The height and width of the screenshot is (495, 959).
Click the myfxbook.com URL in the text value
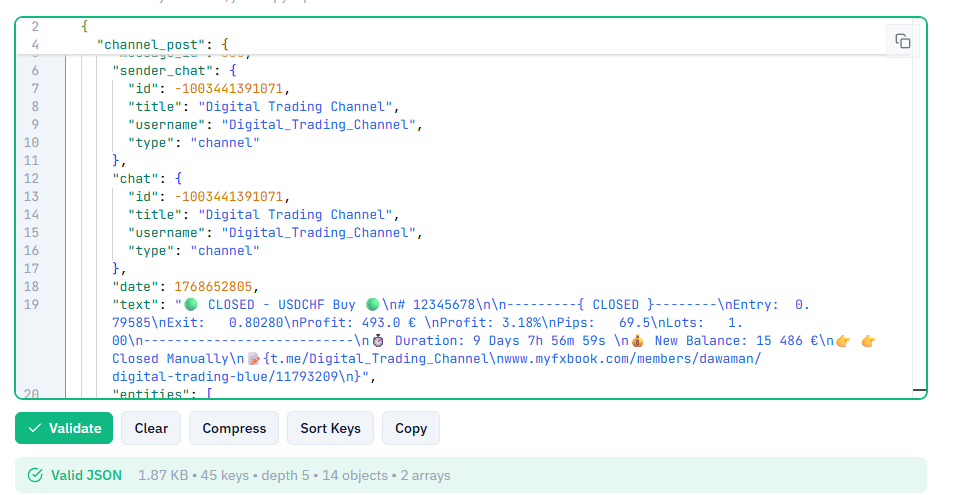pos(600,359)
